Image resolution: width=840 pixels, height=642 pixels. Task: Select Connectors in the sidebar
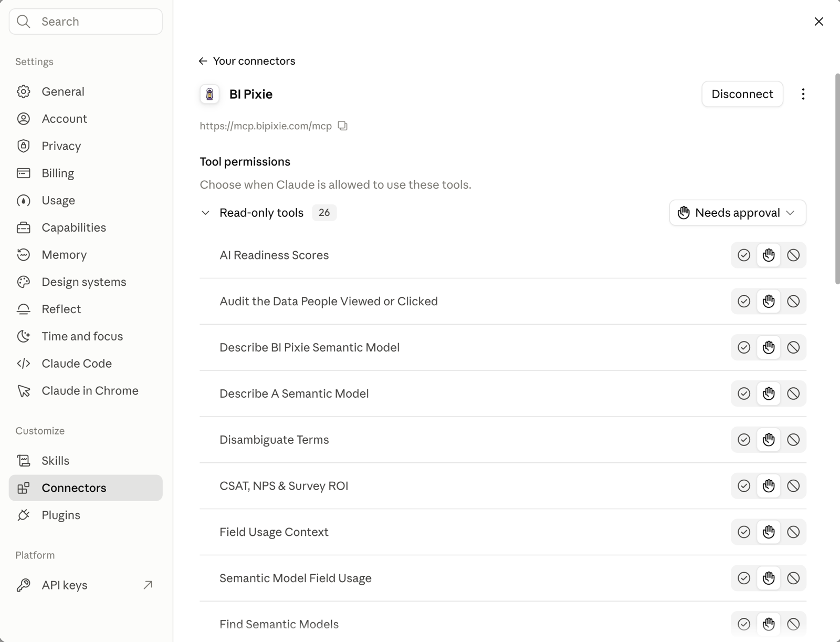pos(86,488)
